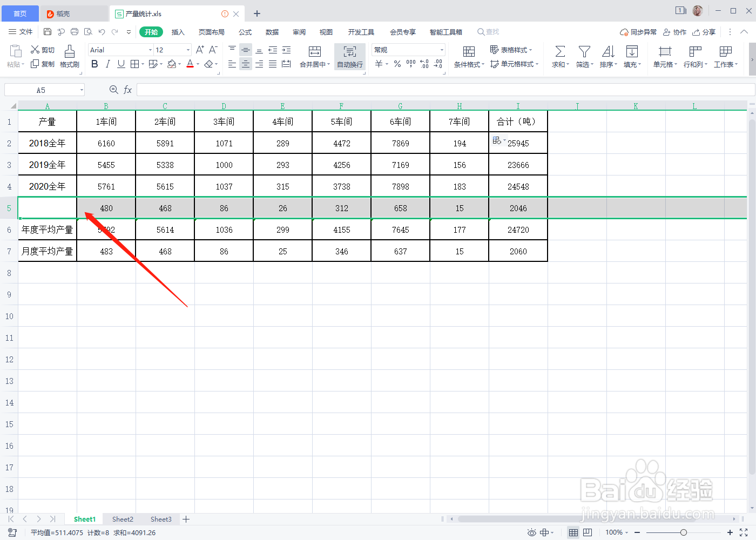Click in the formula bar input
Viewport: 756px width, 540px height.
pos(446,90)
